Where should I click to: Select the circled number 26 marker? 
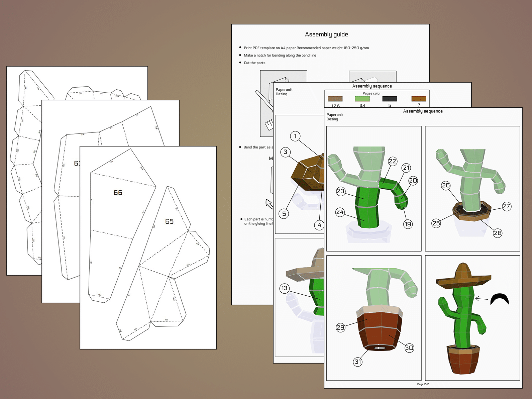[446, 185]
